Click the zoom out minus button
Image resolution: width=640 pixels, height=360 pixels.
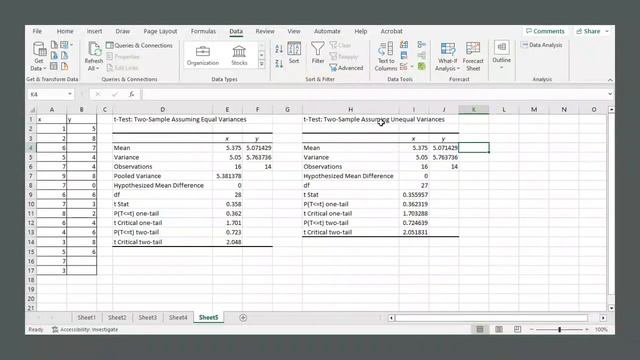[532, 329]
